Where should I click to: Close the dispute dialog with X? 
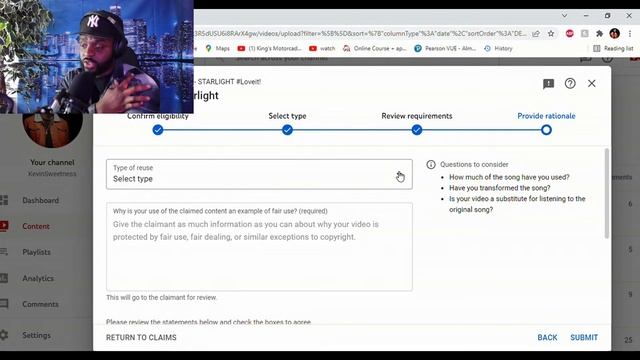pos(591,83)
